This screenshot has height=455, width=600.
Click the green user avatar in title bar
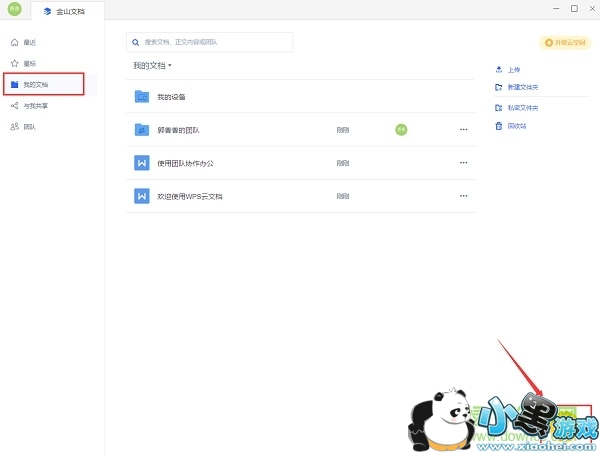click(x=15, y=9)
